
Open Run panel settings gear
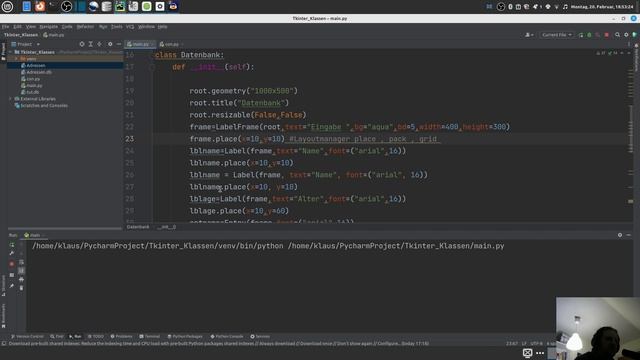click(620, 235)
